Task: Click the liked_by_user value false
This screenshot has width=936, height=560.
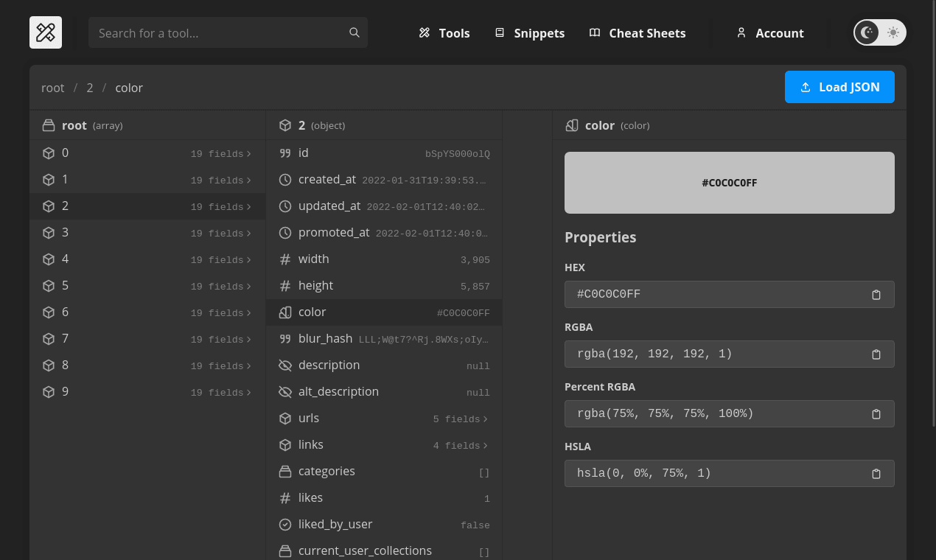Action: 475,525
